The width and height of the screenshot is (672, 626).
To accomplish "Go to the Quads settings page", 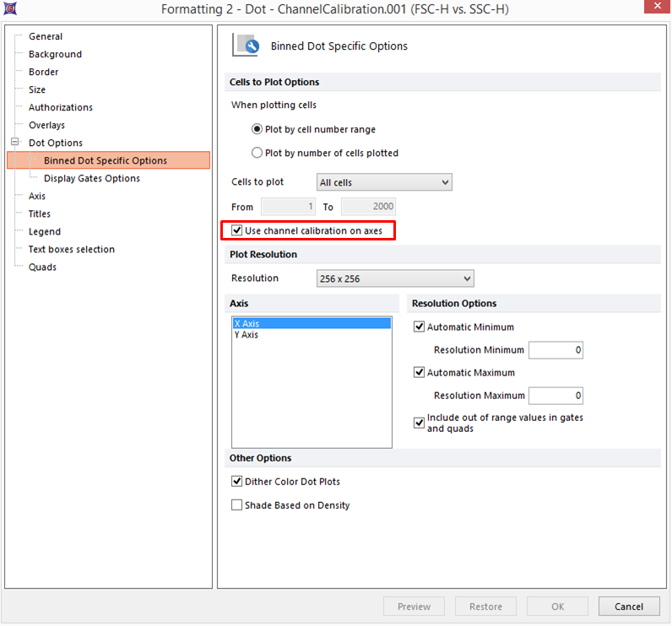I will 42,267.
